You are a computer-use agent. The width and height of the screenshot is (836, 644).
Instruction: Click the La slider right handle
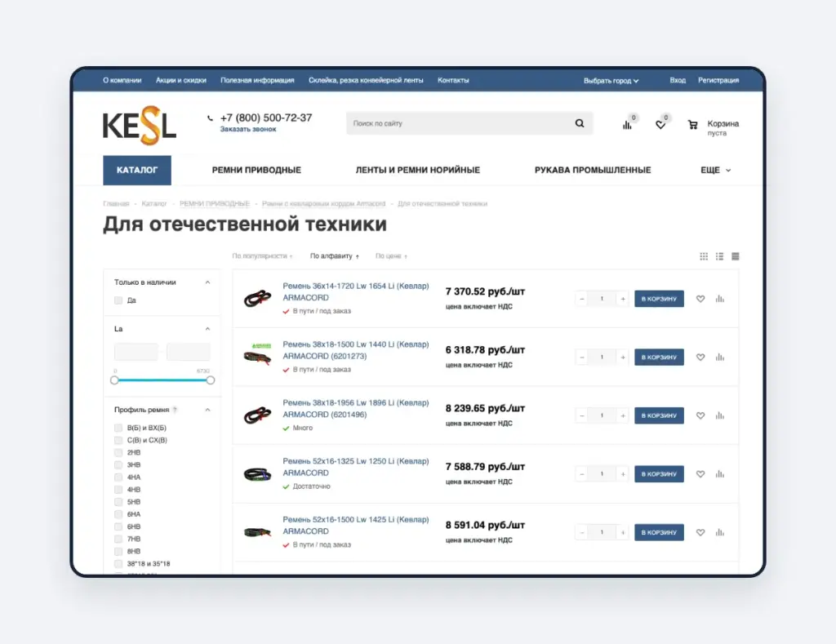(211, 380)
